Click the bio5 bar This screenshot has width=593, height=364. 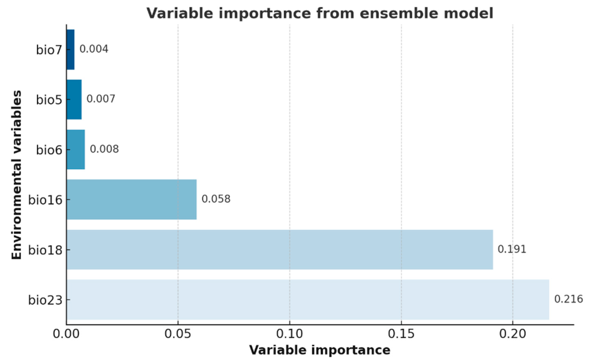(x=74, y=99)
